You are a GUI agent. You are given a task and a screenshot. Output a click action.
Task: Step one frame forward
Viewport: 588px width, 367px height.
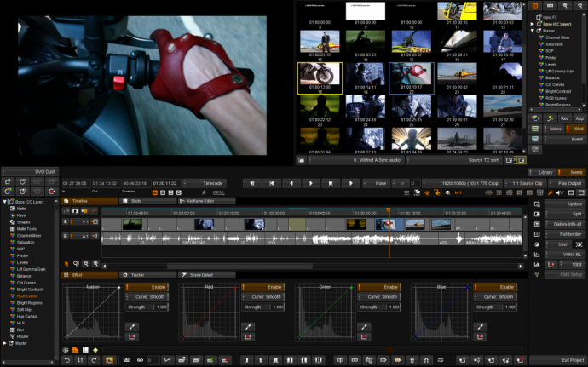(x=350, y=183)
